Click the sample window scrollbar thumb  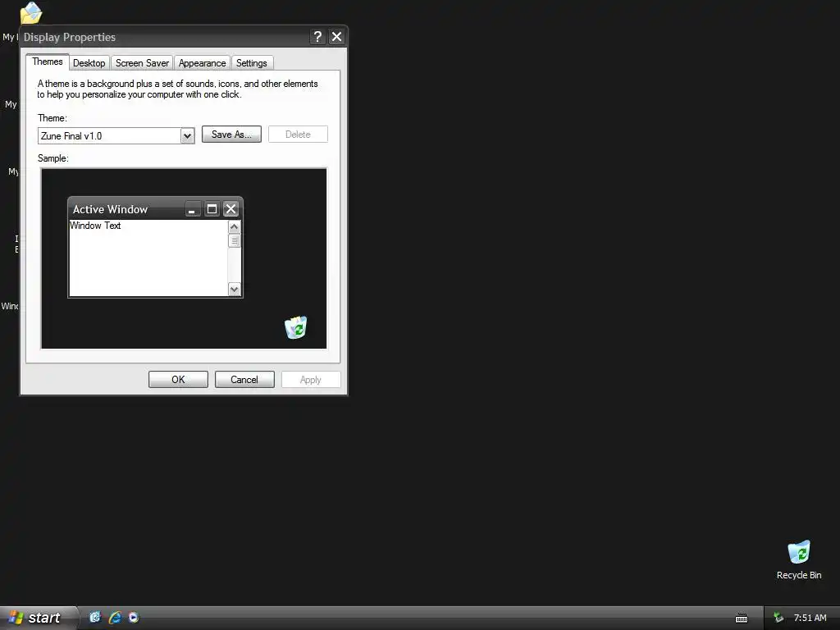[x=234, y=240]
